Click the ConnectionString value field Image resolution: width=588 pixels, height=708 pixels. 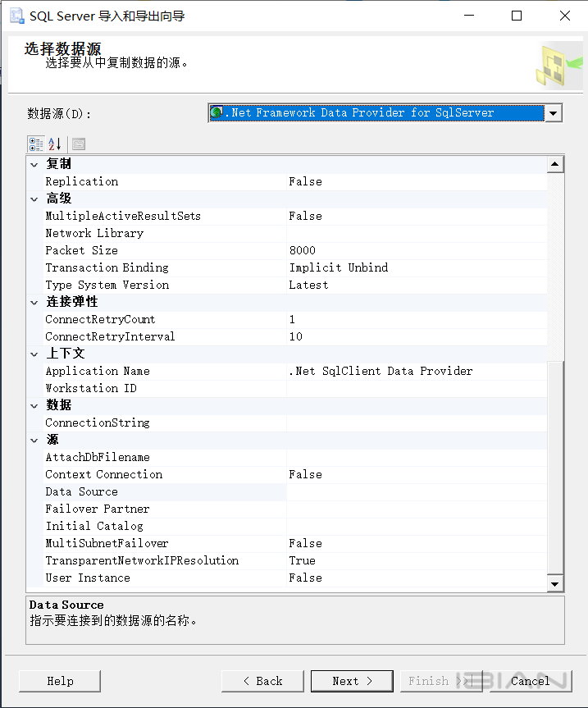417,423
